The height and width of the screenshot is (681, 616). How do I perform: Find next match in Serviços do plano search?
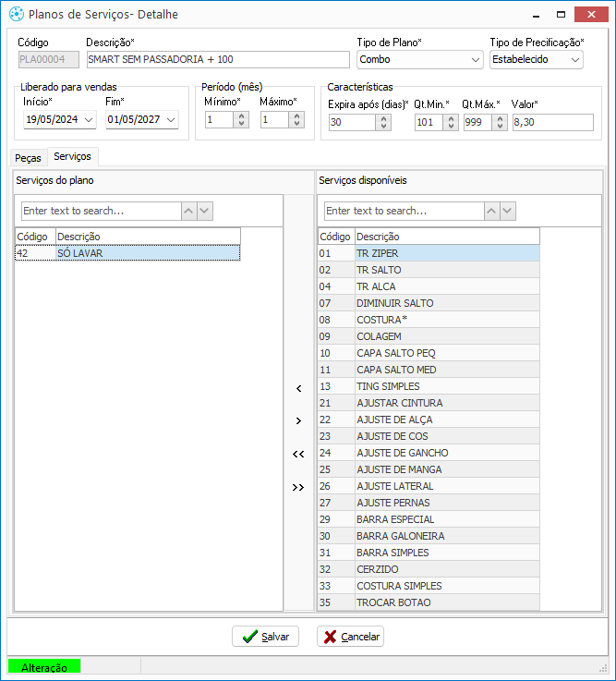205,211
